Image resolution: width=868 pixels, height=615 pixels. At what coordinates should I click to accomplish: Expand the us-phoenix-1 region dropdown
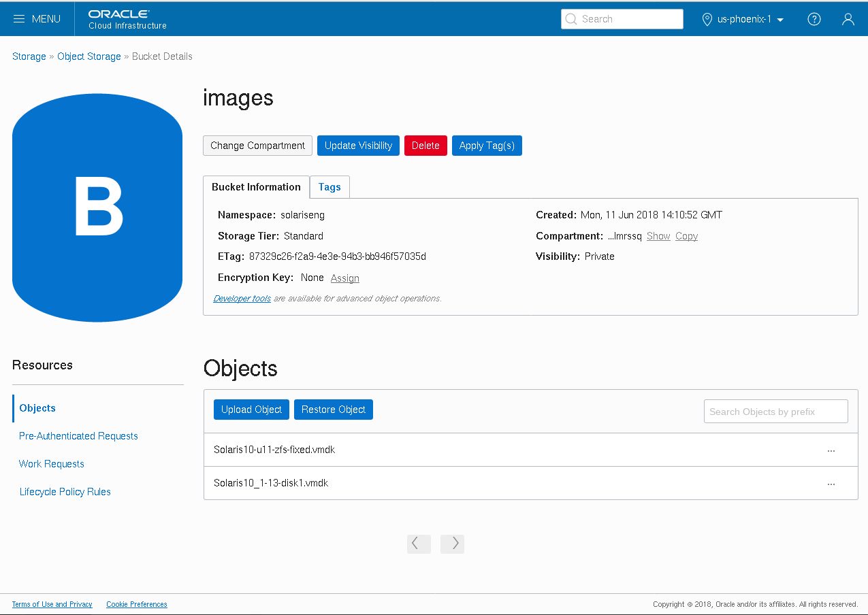(x=751, y=19)
